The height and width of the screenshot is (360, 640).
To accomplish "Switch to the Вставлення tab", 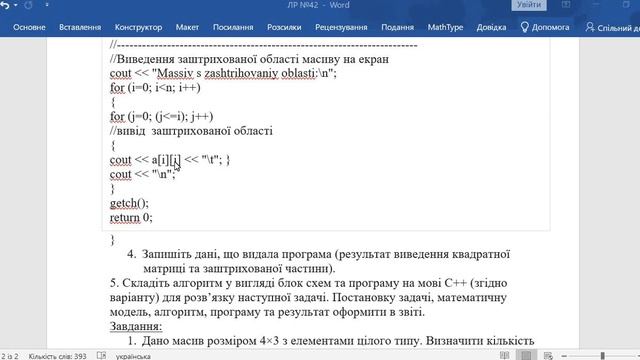I will [x=80, y=27].
